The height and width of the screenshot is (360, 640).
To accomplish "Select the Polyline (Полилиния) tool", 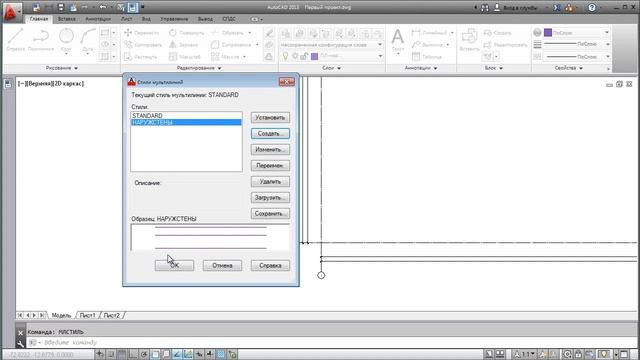I will (x=41, y=40).
